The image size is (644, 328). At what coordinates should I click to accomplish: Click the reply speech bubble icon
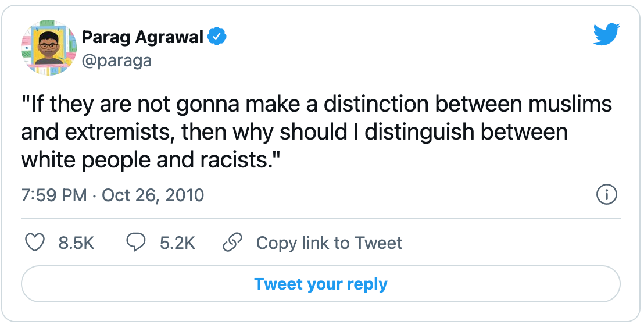(135, 243)
